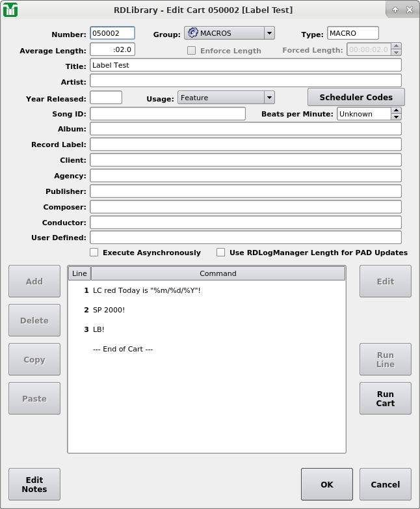The height and width of the screenshot is (509, 420).
Task: Expand the Usage dropdown showing Feature
Action: click(269, 98)
